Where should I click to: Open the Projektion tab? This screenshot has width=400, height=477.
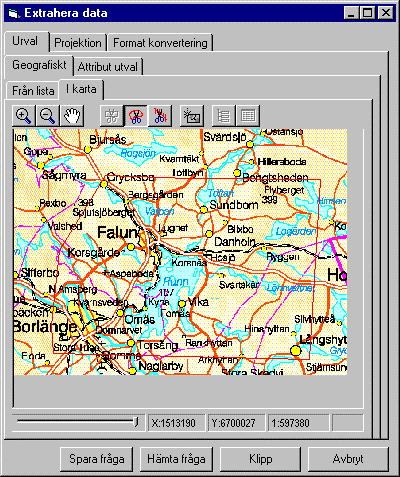(78, 43)
